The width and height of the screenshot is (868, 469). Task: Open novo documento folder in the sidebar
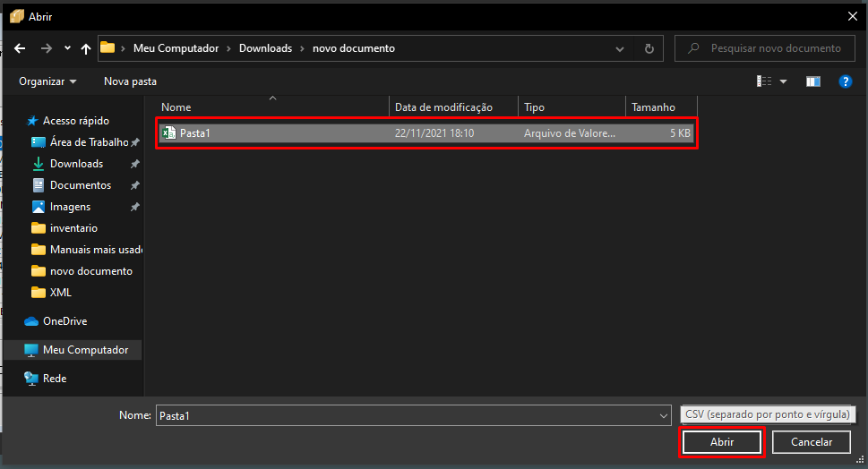(x=91, y=271)
